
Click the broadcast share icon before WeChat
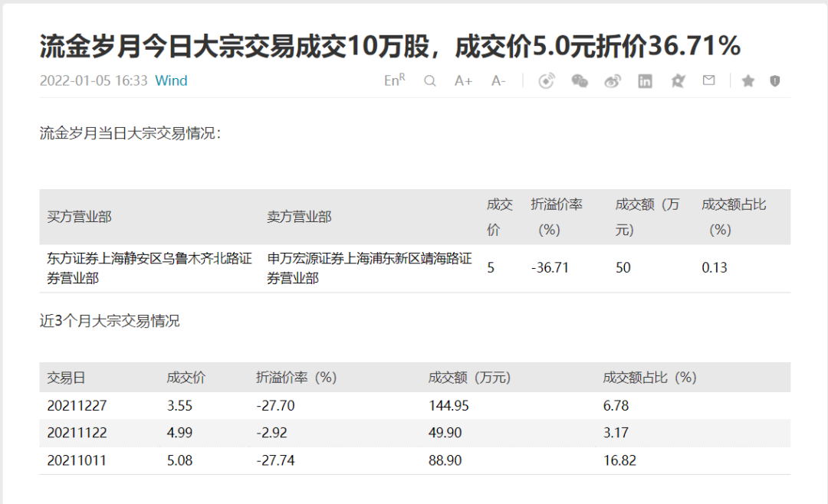pos(546,80)
